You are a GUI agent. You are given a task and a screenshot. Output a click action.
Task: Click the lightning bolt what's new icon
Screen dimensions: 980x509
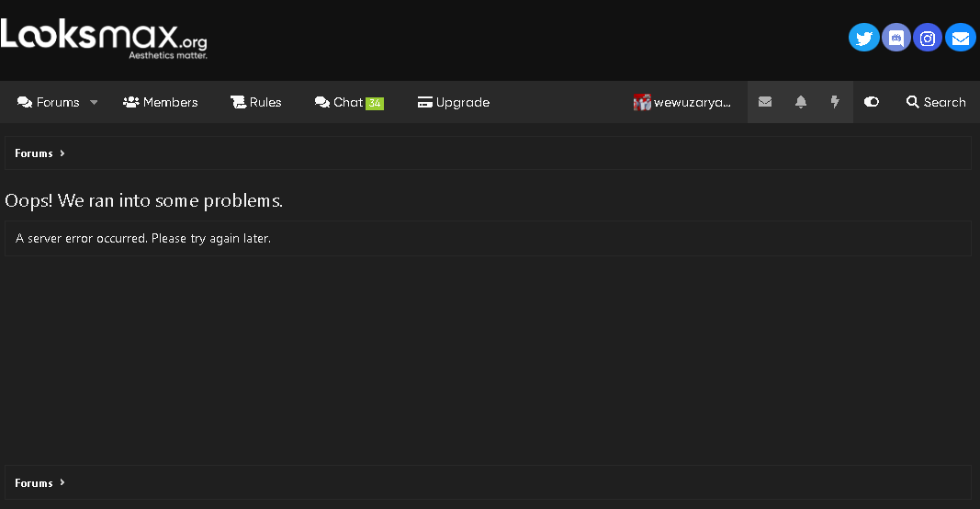coord(835,102)
